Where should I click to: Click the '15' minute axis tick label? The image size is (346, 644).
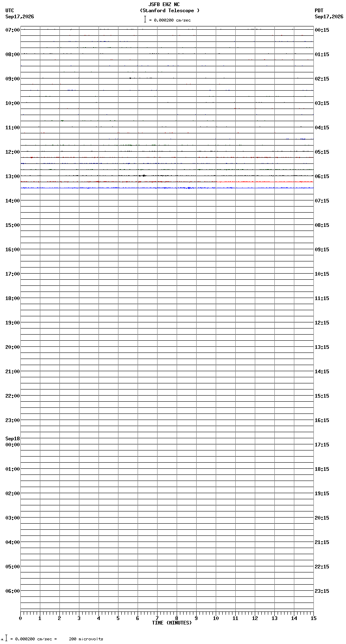tap(313, 618)
